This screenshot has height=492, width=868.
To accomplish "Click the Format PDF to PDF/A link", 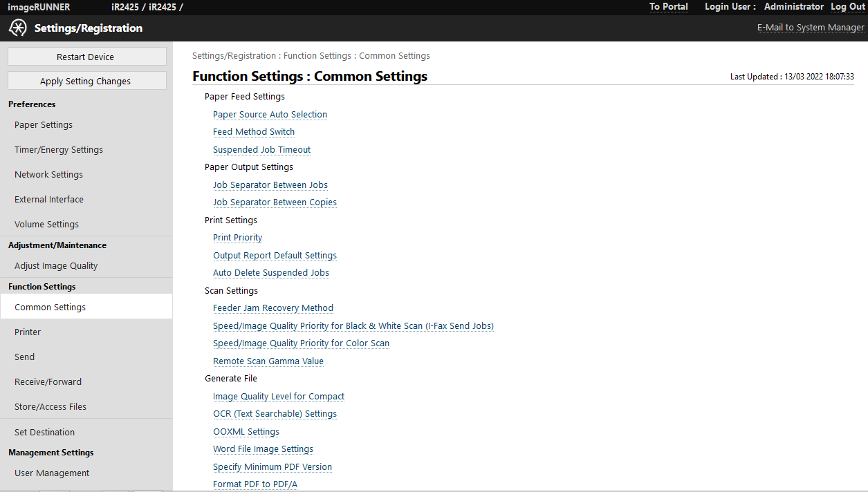I will point(255,484).
